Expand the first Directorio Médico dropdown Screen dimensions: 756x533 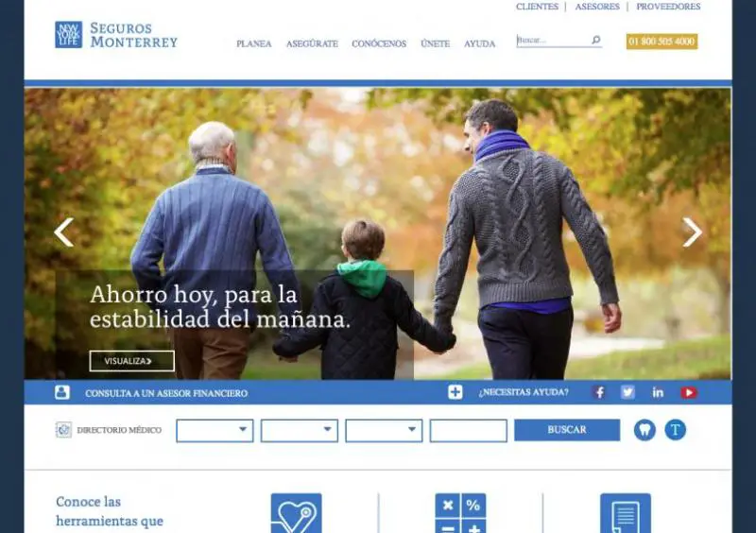(x=215, y=430)
